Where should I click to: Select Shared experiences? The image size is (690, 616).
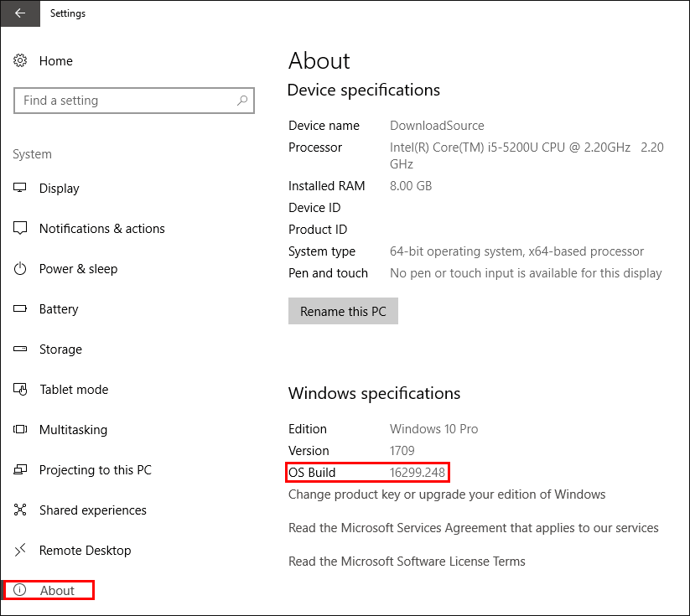coord(93,510)
